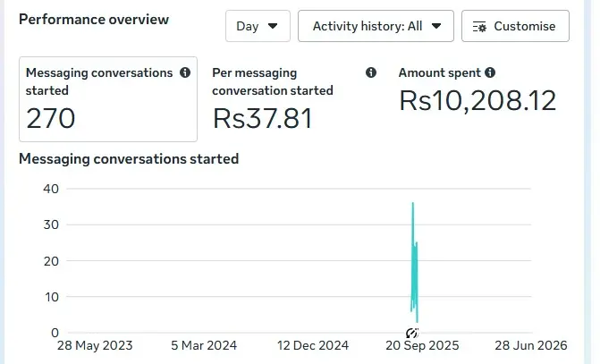600x364 pixels.
Task: Click the activity marker icon on chart axis
Action: pyautogui.click(x=412, y=333)
